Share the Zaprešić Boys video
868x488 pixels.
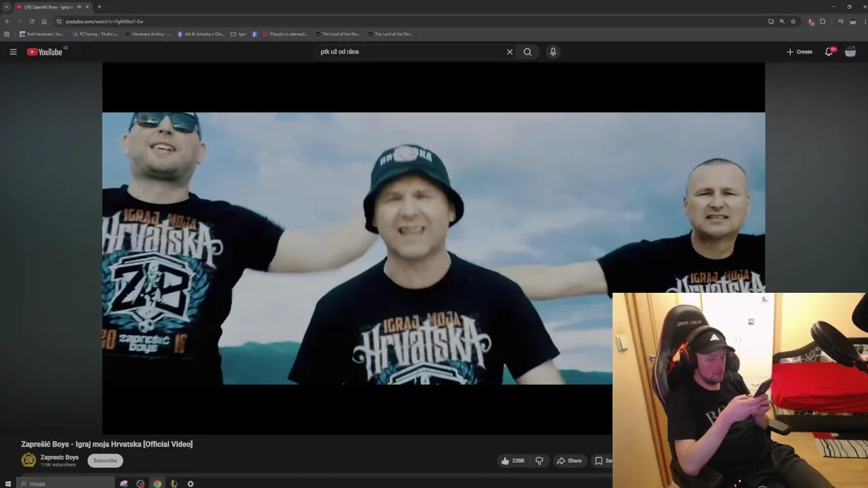pyautogui.click(x=569, y=461)
